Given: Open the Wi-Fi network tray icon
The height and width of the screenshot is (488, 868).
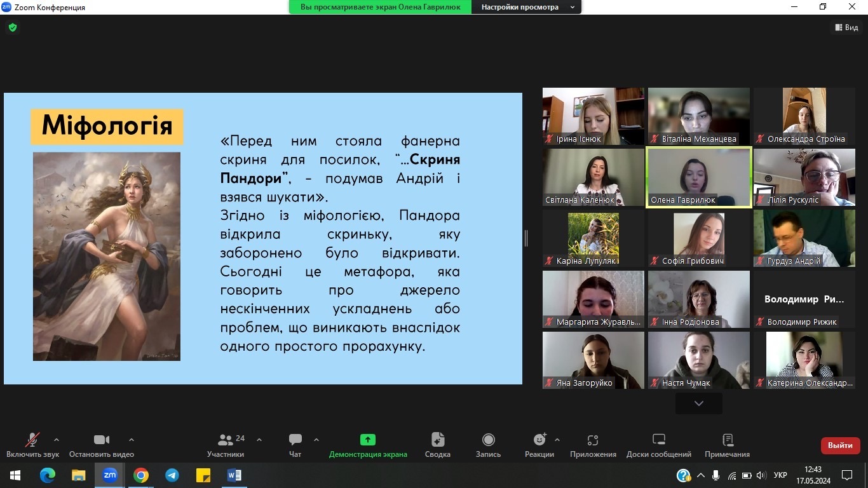Looking at the screenshot, I should [x=732, y=475].
